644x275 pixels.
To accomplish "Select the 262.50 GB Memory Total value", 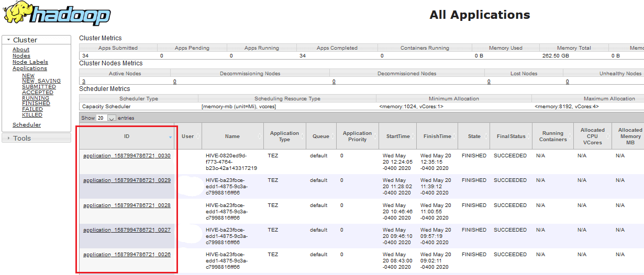I will (556, 55).
